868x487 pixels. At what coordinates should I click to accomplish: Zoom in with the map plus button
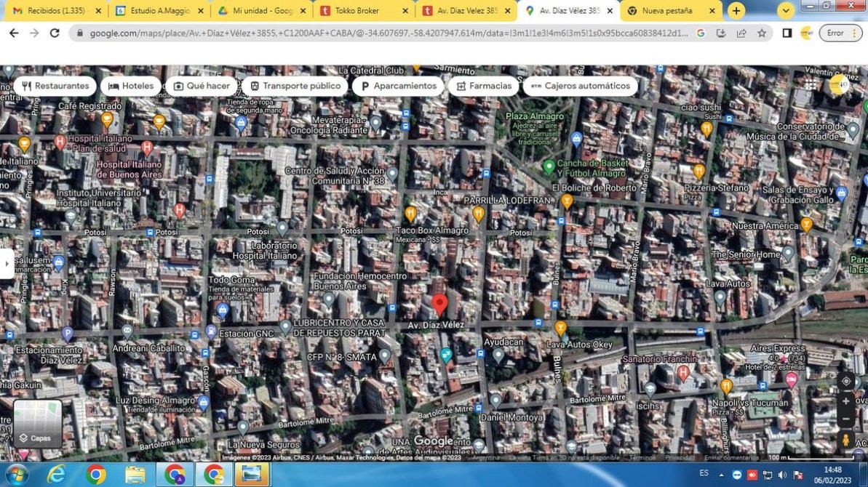click(845, 401)
